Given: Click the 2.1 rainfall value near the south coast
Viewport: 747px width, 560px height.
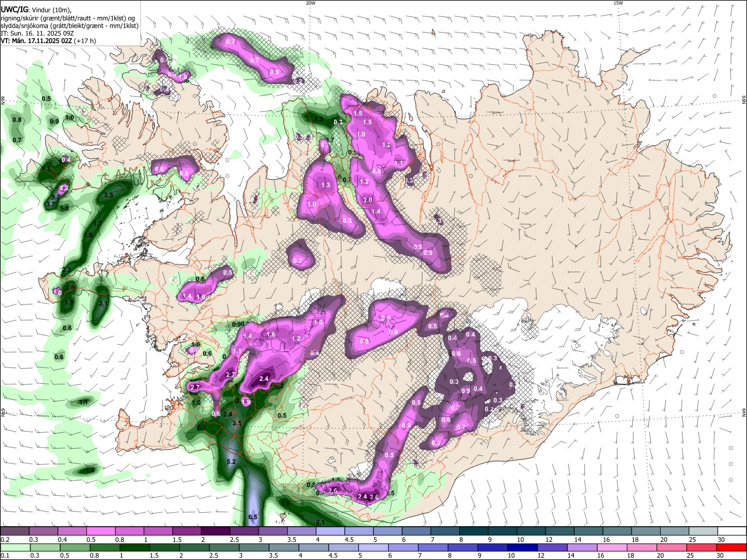Looking at the screenshot, I should pos(320,522).
